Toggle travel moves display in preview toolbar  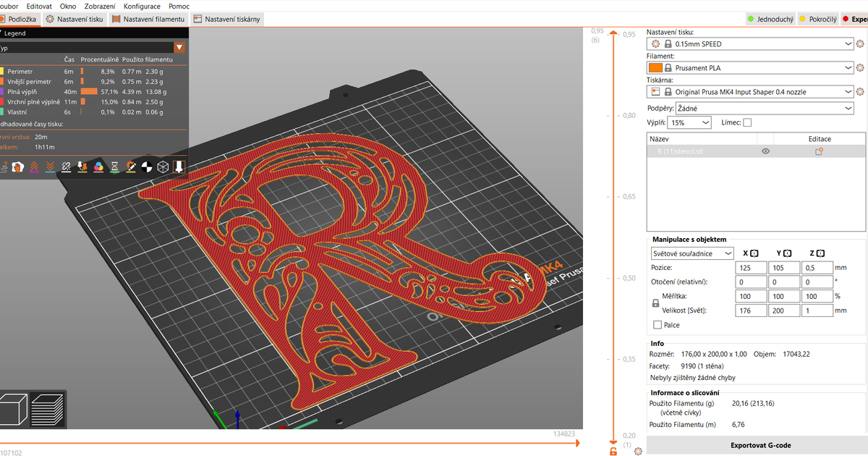click(x=4, y=168)
